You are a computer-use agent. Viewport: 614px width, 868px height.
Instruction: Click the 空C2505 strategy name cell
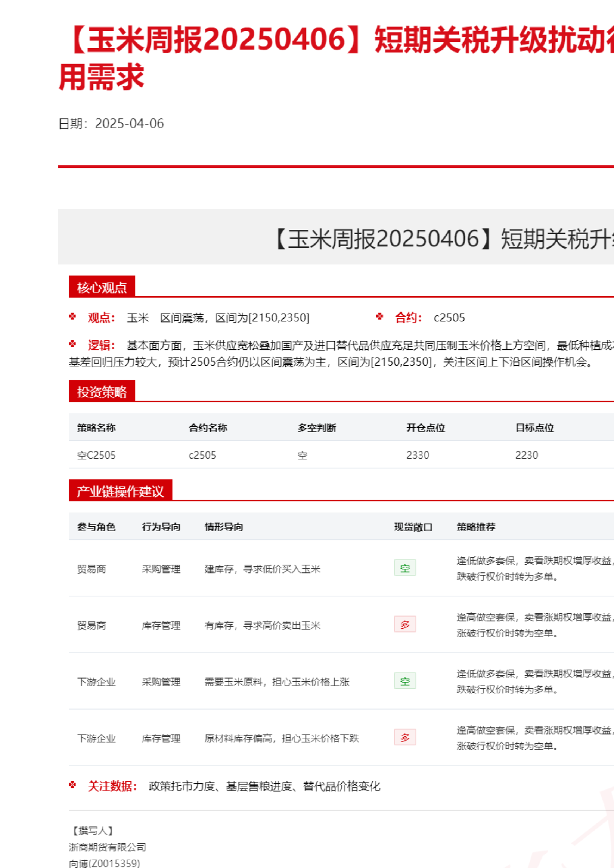coord(97,455)
